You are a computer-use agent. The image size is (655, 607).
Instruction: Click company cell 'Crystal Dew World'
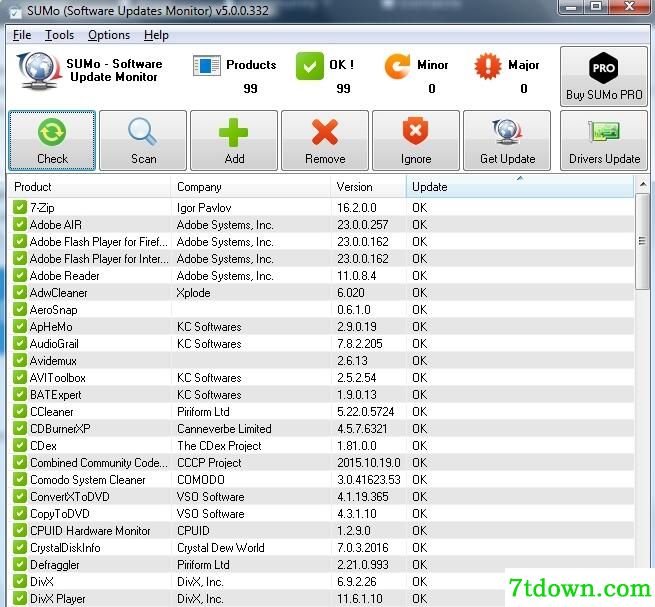221,548
